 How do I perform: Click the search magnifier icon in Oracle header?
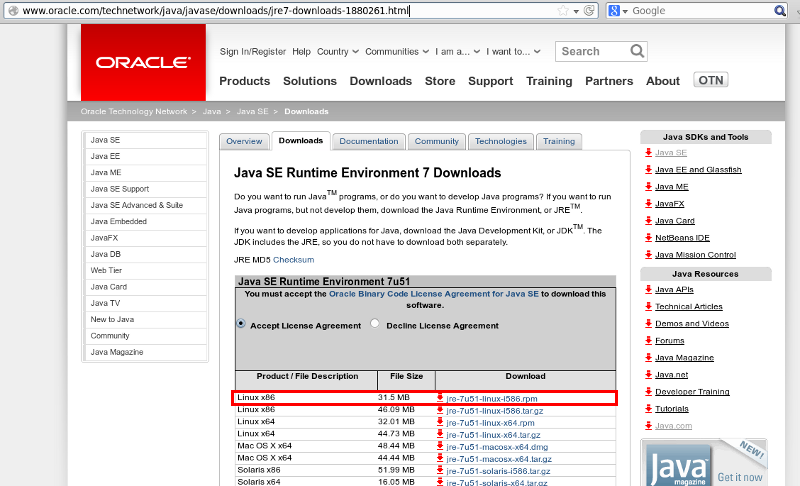tap(637, 51)
